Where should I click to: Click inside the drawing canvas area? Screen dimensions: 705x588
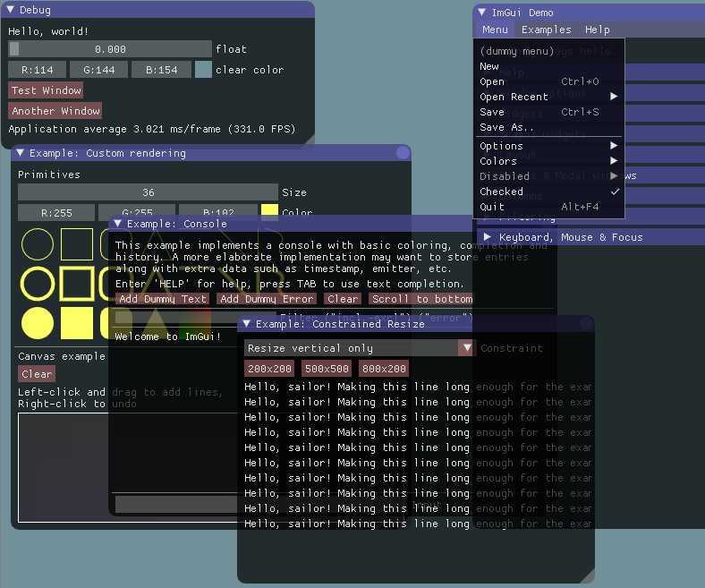tap(63, 467)
